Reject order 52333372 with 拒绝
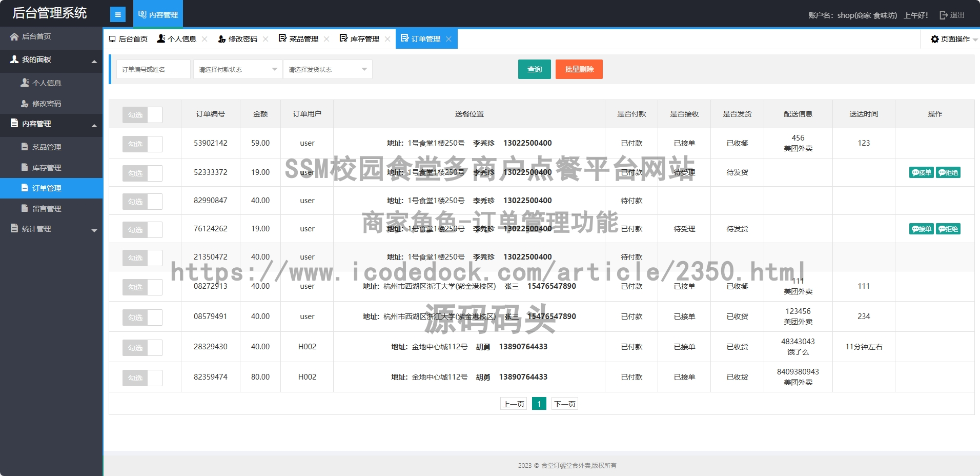The width and height of the screenshot is (980, 476). click(x=948, y=172)
